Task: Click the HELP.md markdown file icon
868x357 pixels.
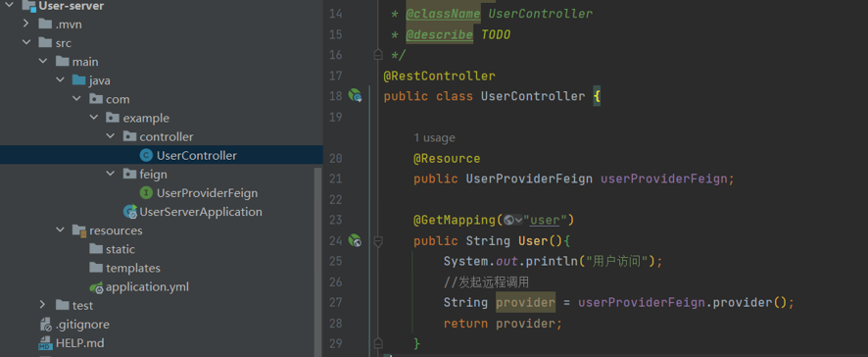Action: (45, 343)
